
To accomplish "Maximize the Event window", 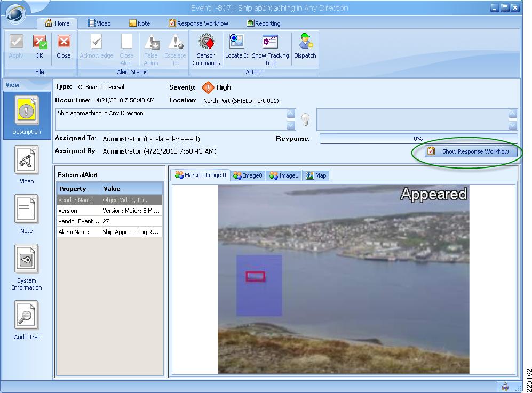I will [505, 8].
